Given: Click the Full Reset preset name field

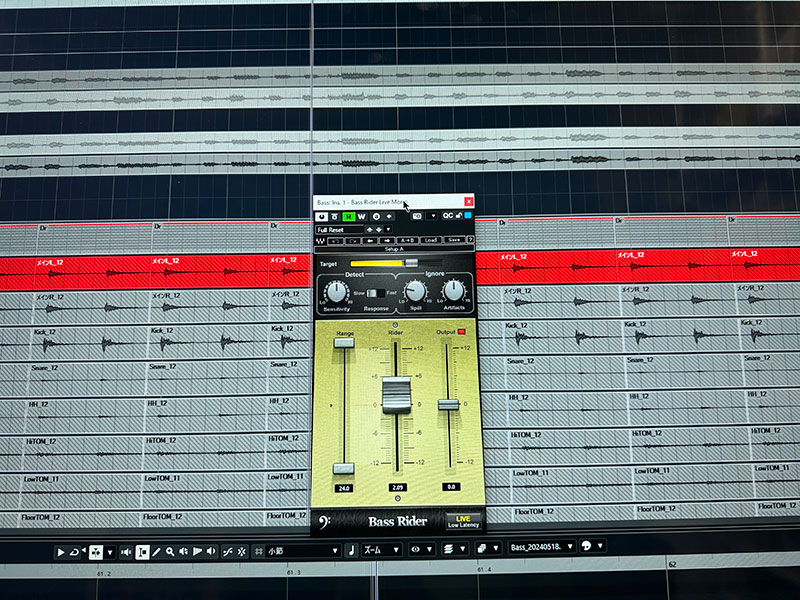Looking at the screenshot, I should coord(339,230).
